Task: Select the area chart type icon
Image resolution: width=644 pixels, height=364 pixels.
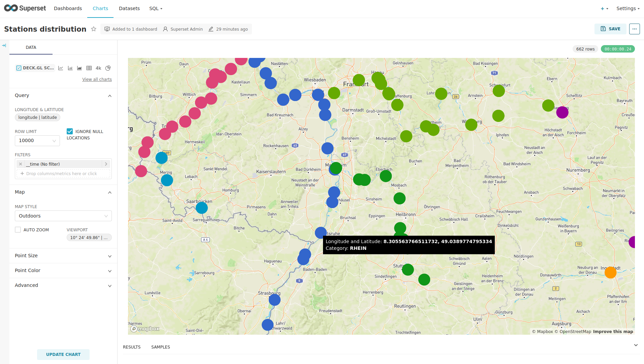Action: (79, 68)
